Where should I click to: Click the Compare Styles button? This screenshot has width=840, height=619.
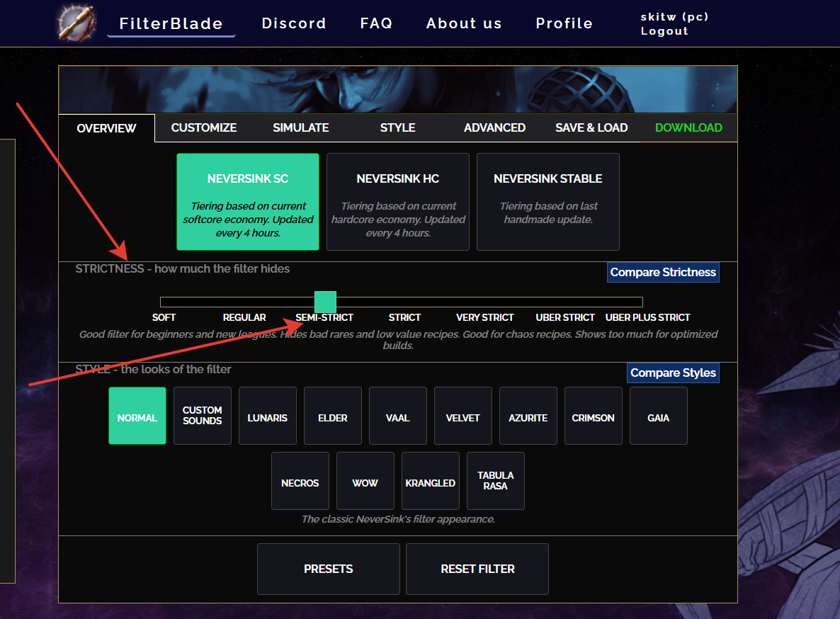pyautogui.click(x=673, y=373)
